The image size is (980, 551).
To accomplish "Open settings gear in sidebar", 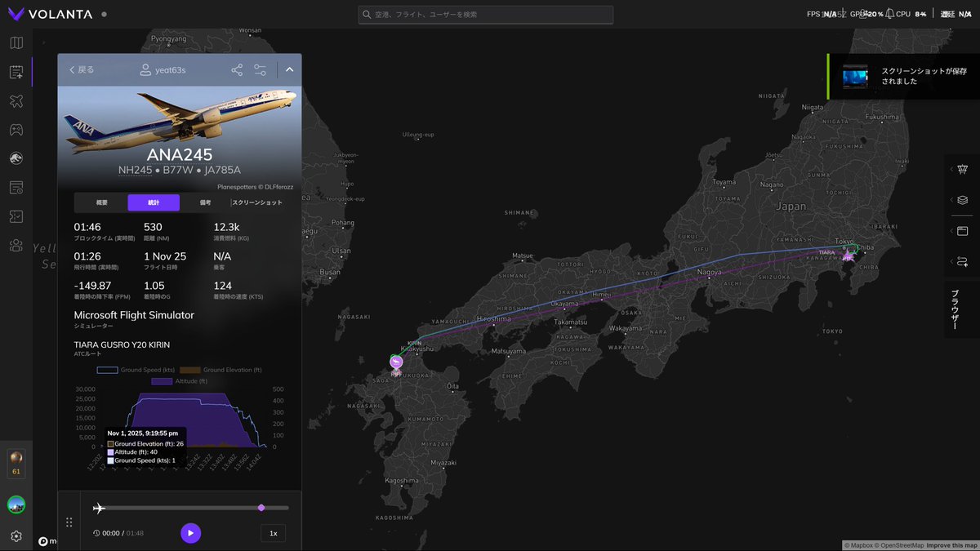I will 16,536.
